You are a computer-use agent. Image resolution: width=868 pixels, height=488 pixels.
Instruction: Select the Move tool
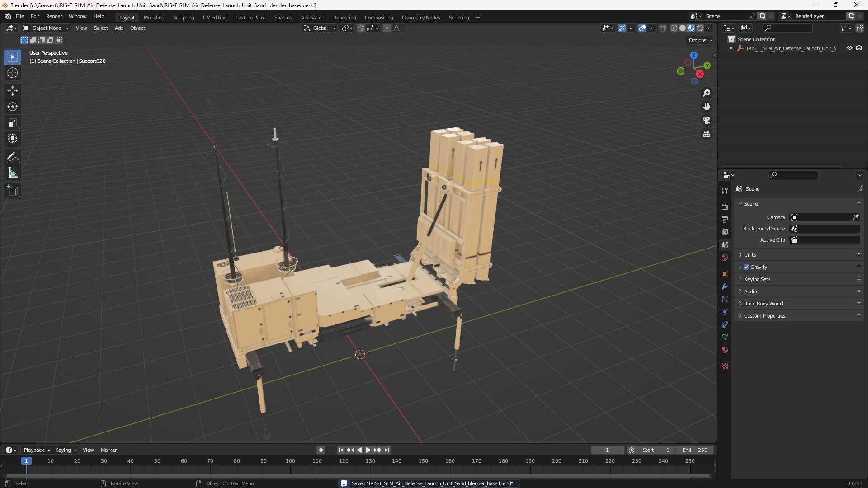(13, 91)
